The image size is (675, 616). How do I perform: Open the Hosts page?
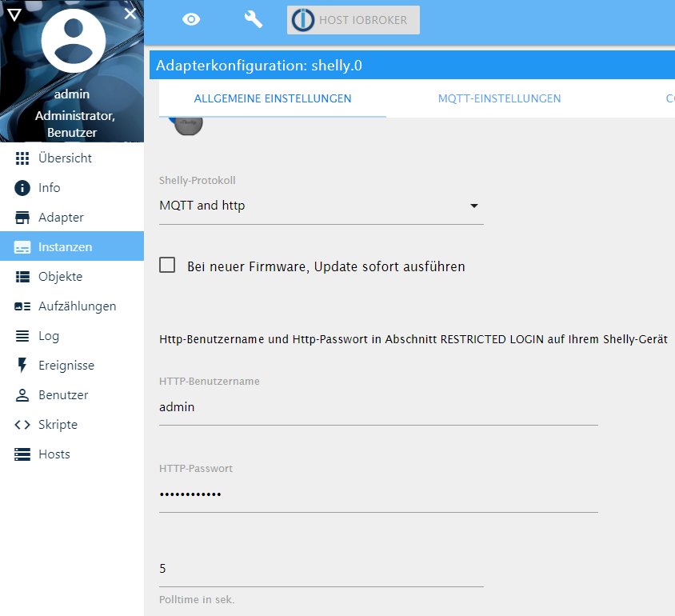(x=72, y=454)
